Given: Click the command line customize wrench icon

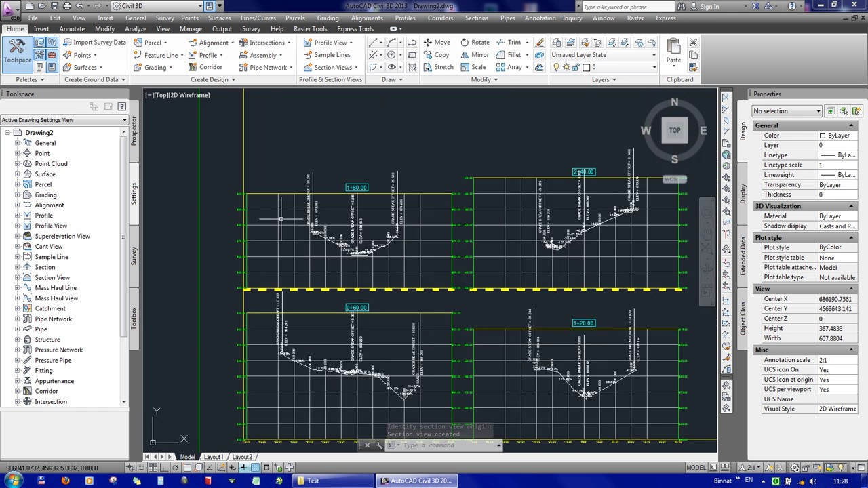Looking at the screenshot, I should click(x=378, y=445).
